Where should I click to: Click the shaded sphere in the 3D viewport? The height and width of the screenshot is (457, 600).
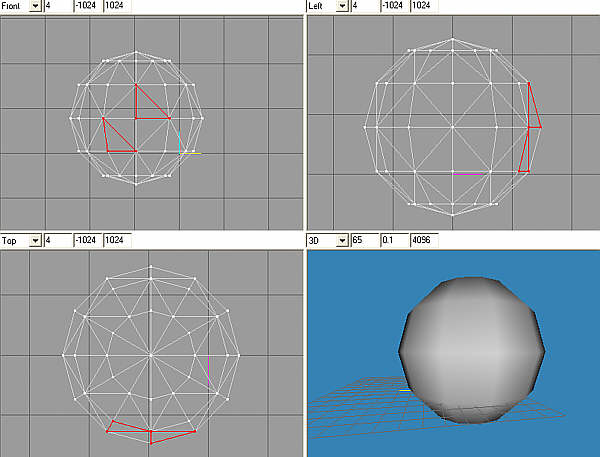[471, 350]
